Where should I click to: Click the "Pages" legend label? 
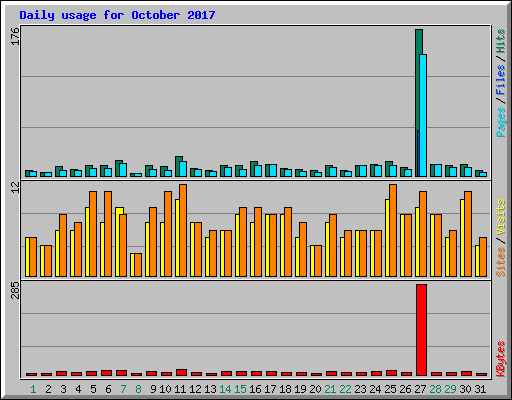click(x=500, y=122)
